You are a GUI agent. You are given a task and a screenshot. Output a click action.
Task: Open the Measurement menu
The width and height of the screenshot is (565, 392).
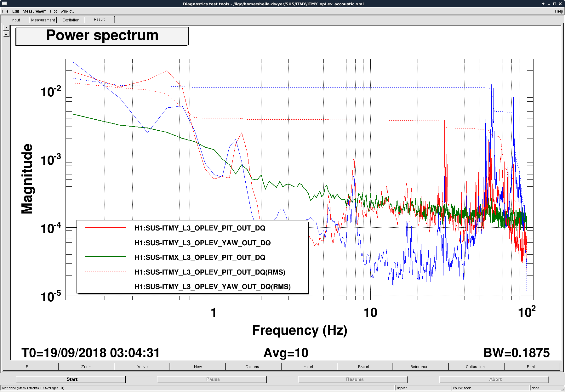[35, 11]
